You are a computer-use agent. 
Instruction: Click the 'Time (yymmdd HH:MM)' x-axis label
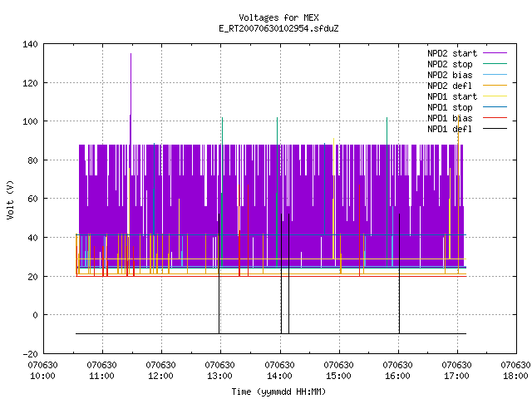coord(278,392)
